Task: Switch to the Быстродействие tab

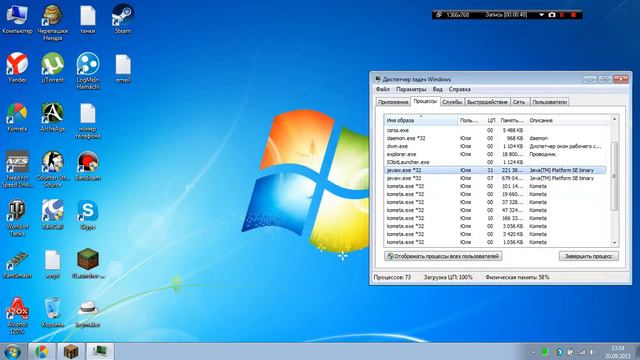Action: [x=487, y=102]
